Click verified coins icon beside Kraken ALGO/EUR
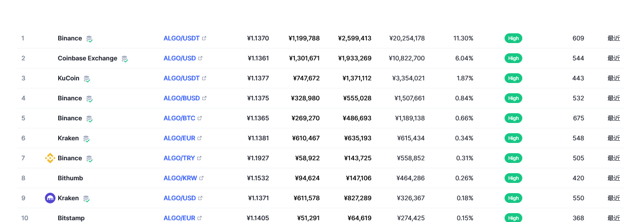 (86, 139)
